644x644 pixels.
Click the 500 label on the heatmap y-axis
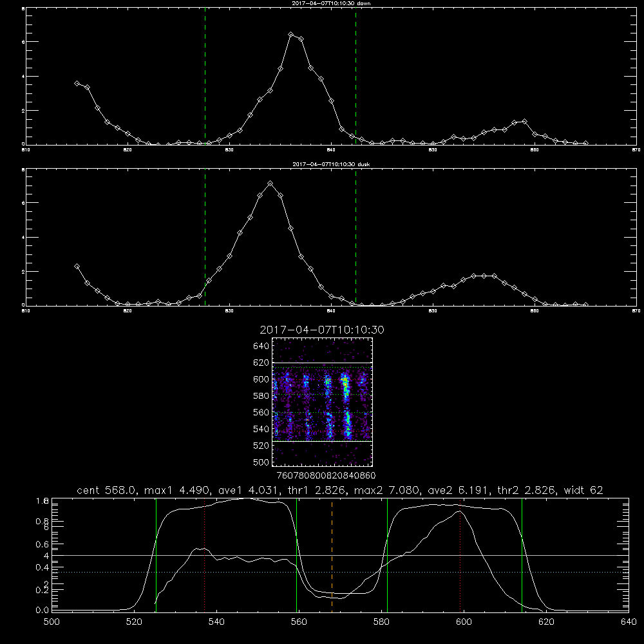261,462
